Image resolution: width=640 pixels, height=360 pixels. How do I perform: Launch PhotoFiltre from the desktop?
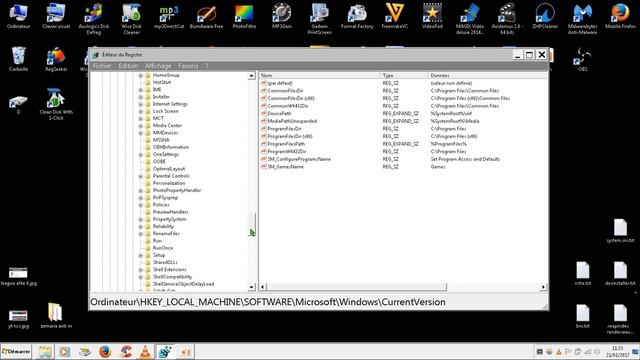click(x=244, y=16)
